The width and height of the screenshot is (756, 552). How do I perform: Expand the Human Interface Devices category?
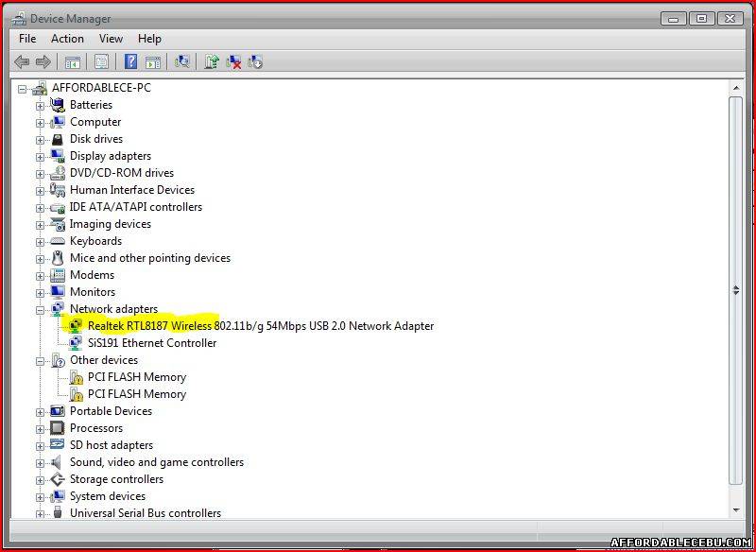click(x=40, y=191)
